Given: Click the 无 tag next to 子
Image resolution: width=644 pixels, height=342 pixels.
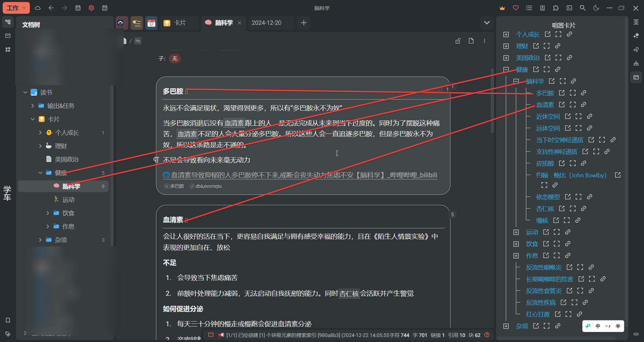Looking at the screenshot, I should tap(175, 59).
